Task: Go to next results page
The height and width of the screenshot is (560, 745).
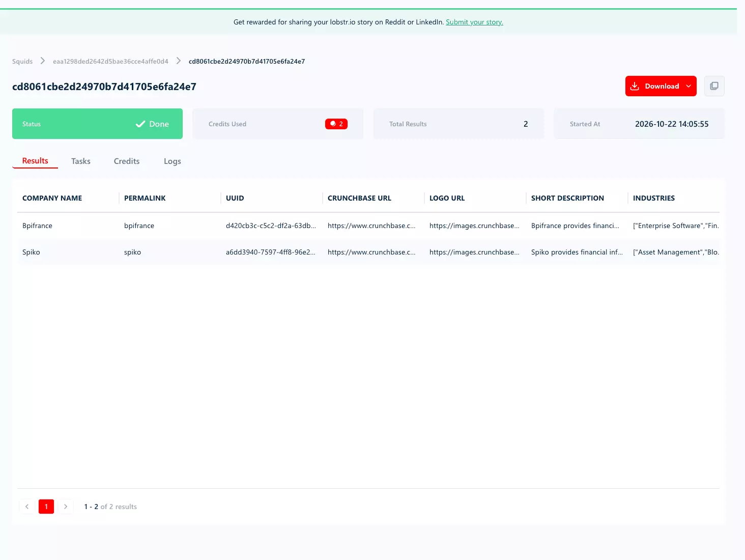Action: (x=66, y=507)
